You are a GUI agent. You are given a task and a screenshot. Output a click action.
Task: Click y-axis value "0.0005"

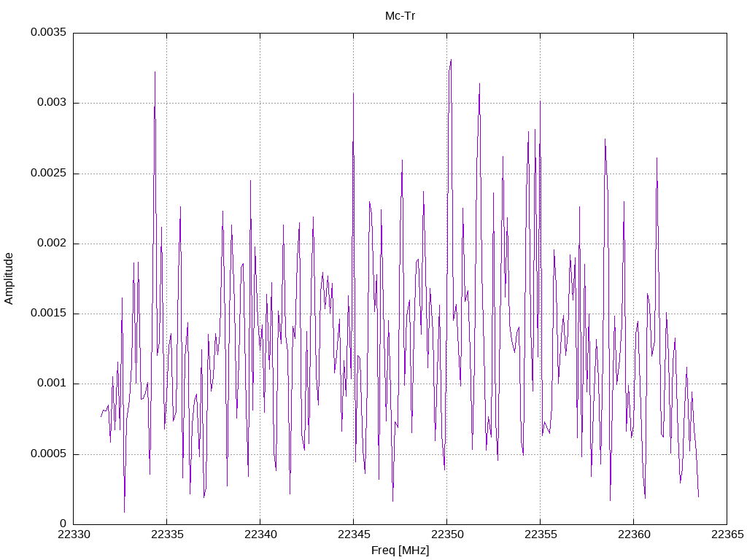pos(49,454)
